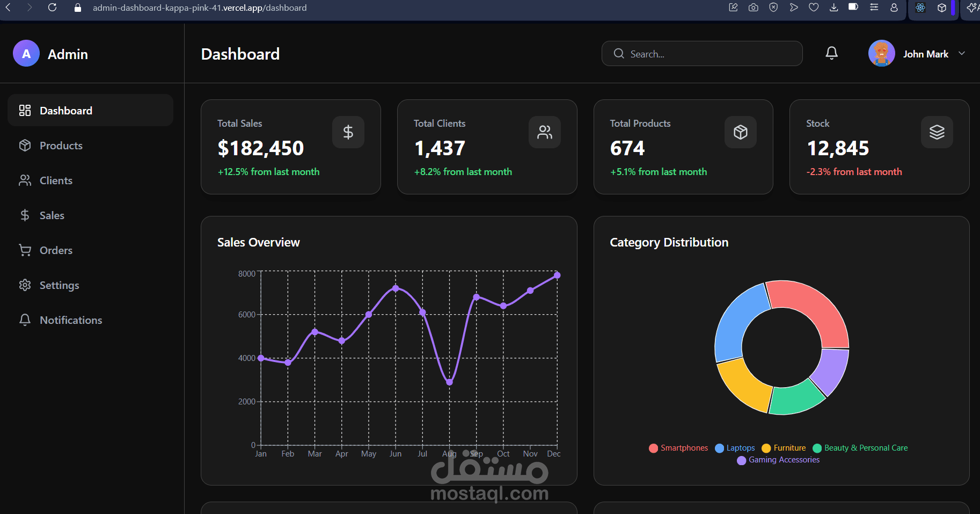980x514 pixels.
Task: Select the Dashboard icon in the sidebar
Action: (25, 110)
